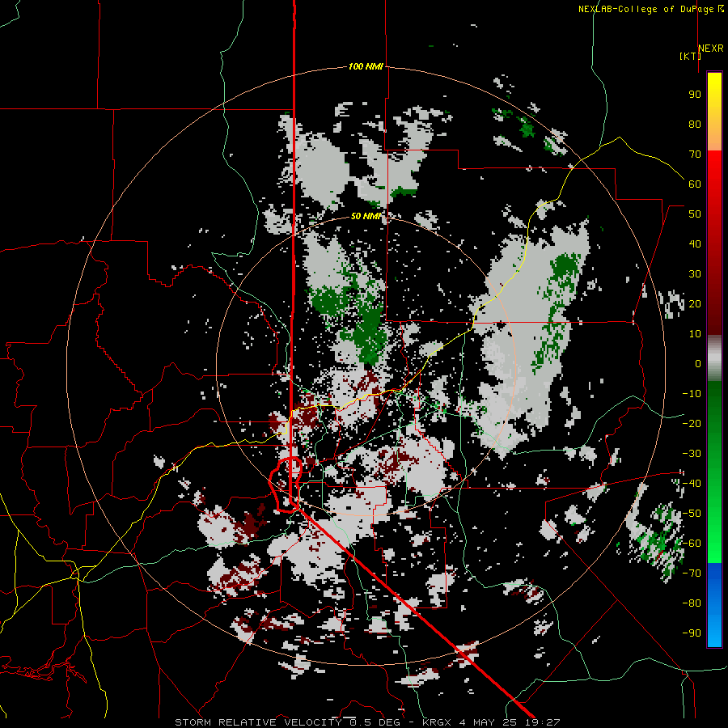The height and width of the screenshot is (728, 728).
Task: Click the [KT] units label
Action: tap(690, 56)
